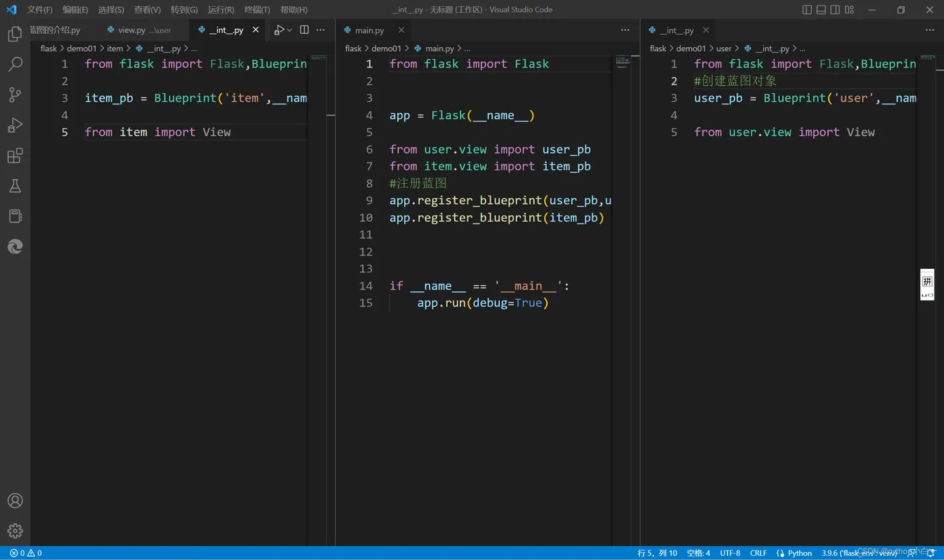Open more actions in left editor group
944x560 pixels.
tap(321, 30)
